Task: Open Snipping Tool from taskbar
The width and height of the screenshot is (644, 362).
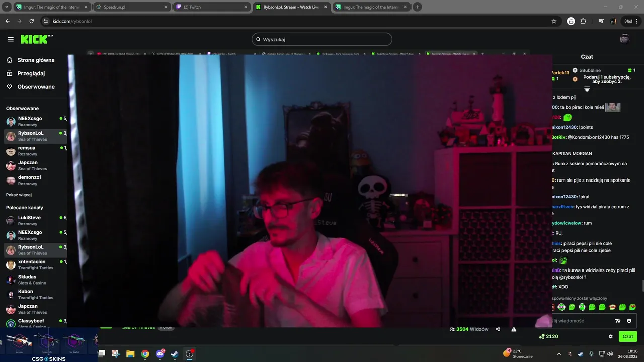Action: click(x=115, y=354)
